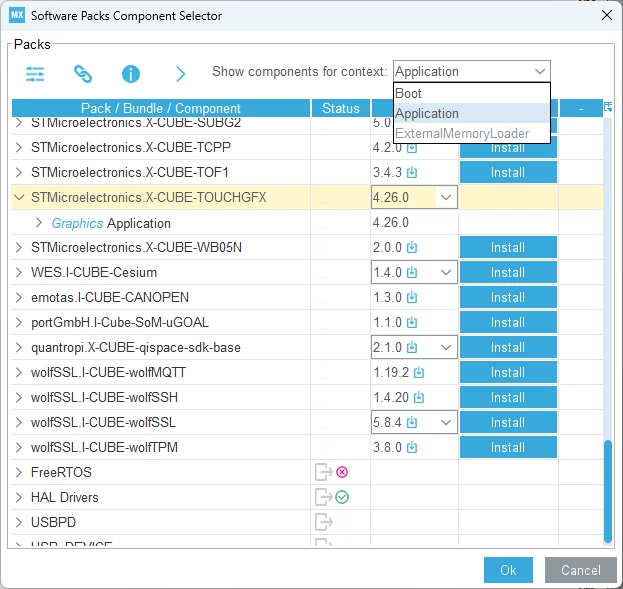Image resolution: width=623 pixels, height=589 pixels.
Task: Click the column chooser icon in header
Action: click(608, 107)
